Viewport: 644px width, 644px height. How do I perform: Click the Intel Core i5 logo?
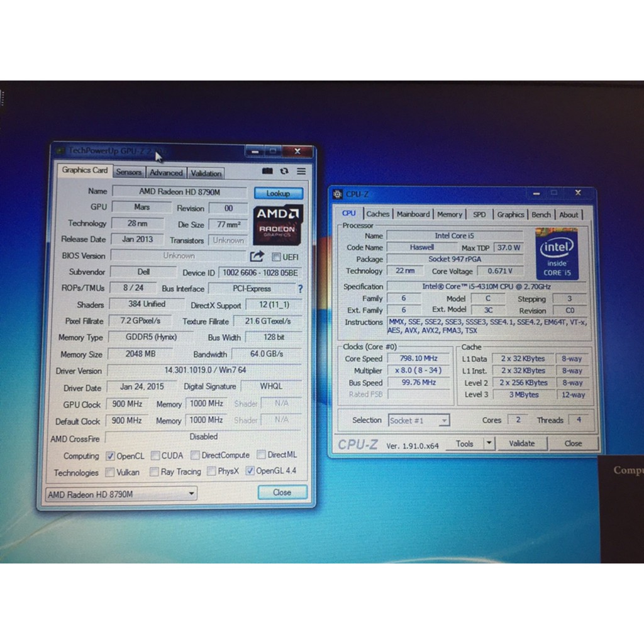click(557, 253)
